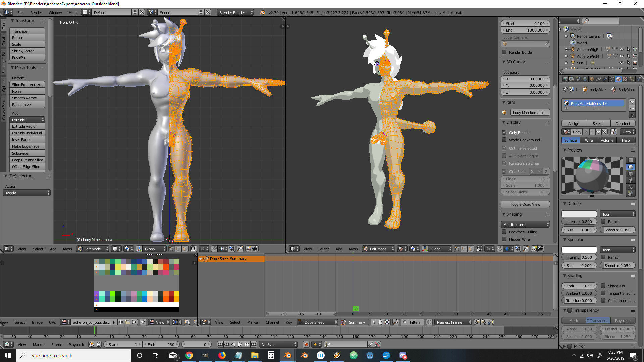Click the Diffuse color swatch
The width and height of the screenshot is (644, 362).
[x=579, y=214]
